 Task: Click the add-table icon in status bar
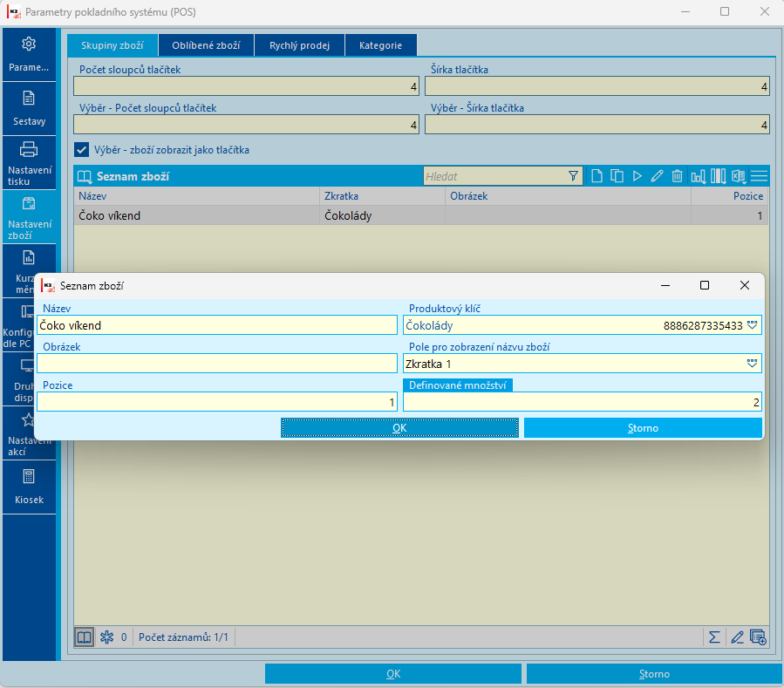(x=758, y=637)
